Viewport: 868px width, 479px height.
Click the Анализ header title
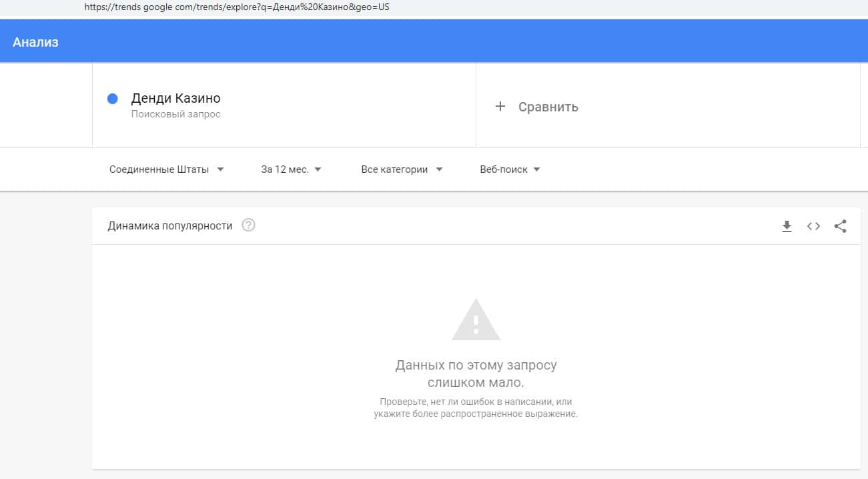[35, 42]
